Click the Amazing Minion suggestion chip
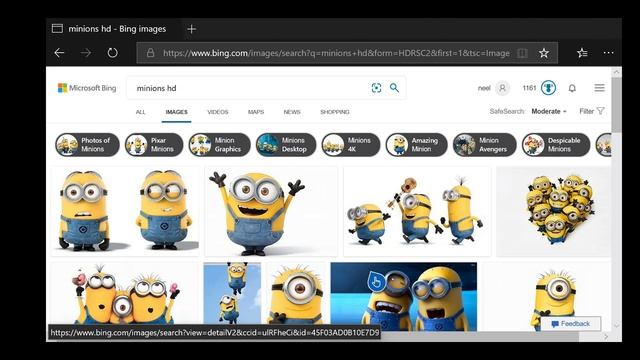Viewport: 640px width, 360px height. [416, 144]
